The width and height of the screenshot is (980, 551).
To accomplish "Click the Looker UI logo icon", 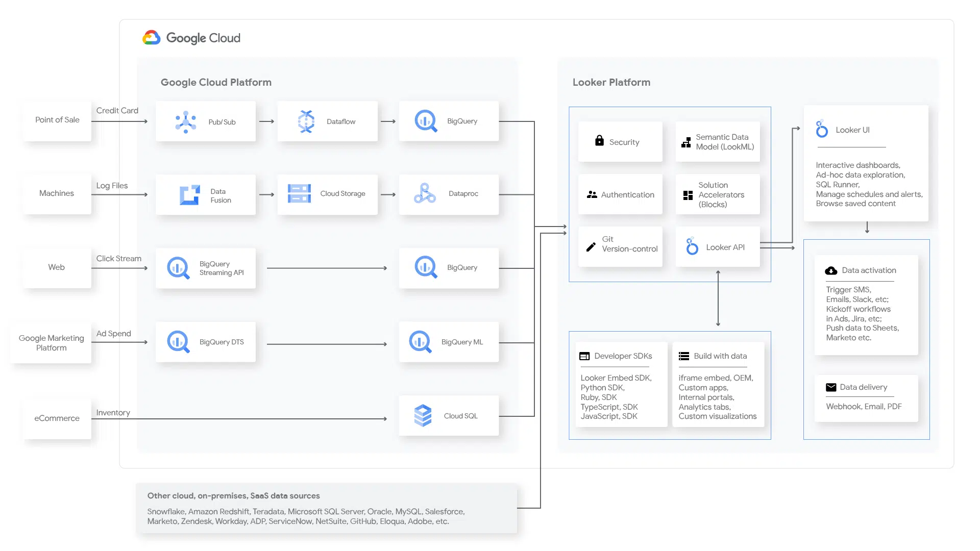I will coord(822,129).
